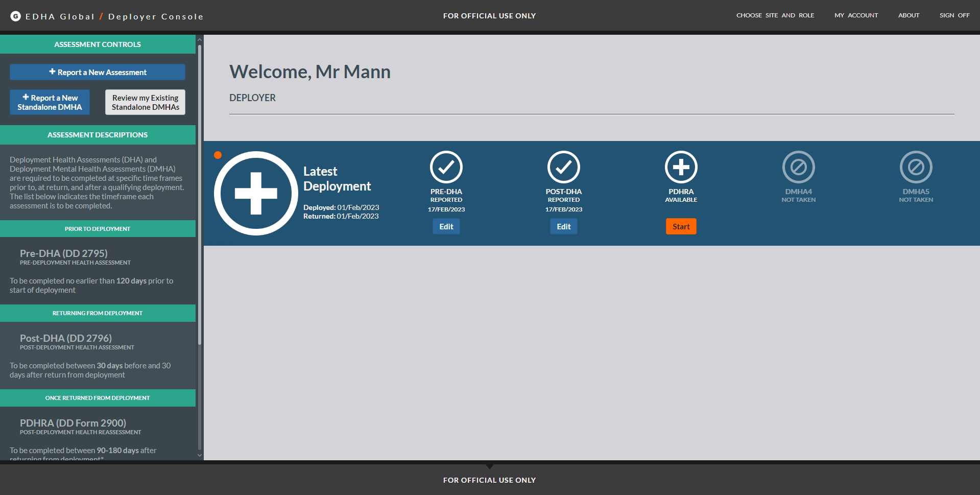980x495 pixels.
Task: Click the PDHRA (DD Form 2900) heading
Action: point(73,423)
